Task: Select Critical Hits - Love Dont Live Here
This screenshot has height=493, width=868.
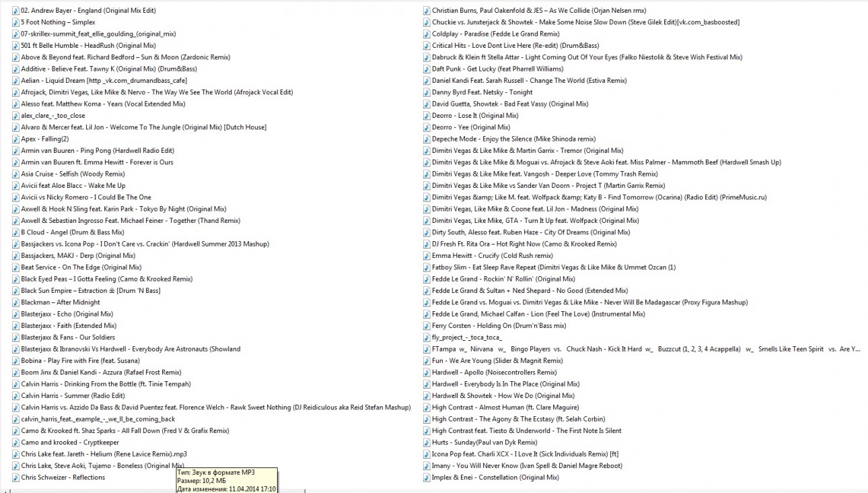Action: tap(515, 46)
